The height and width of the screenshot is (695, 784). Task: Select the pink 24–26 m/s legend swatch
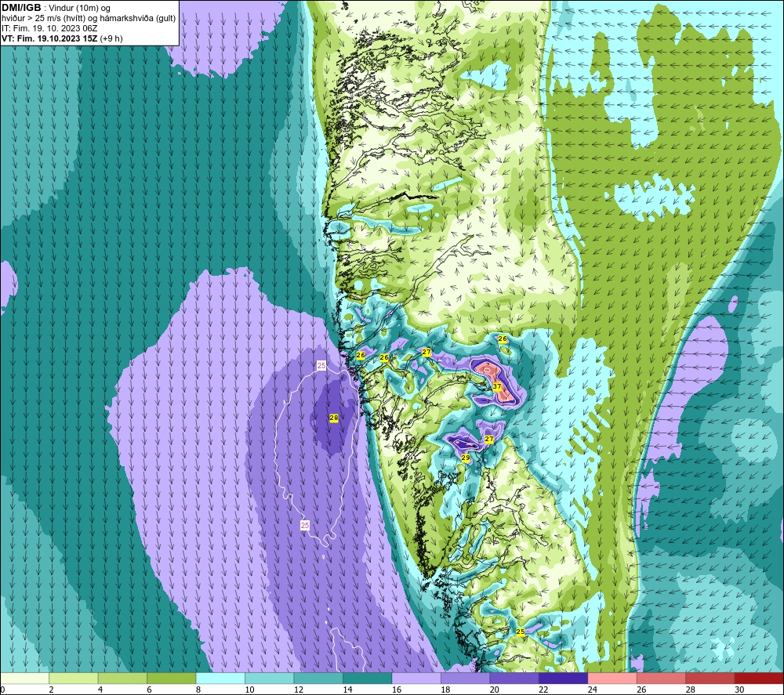tap(612, 678)
